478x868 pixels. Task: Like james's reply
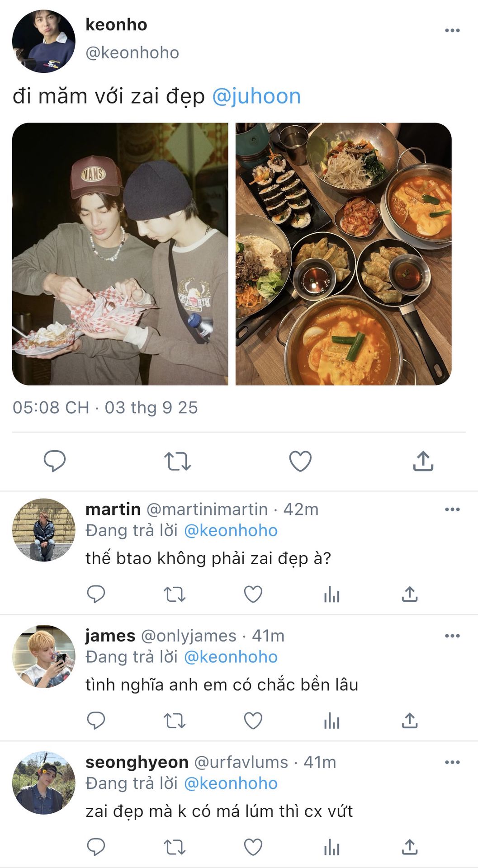pos(253,721)
